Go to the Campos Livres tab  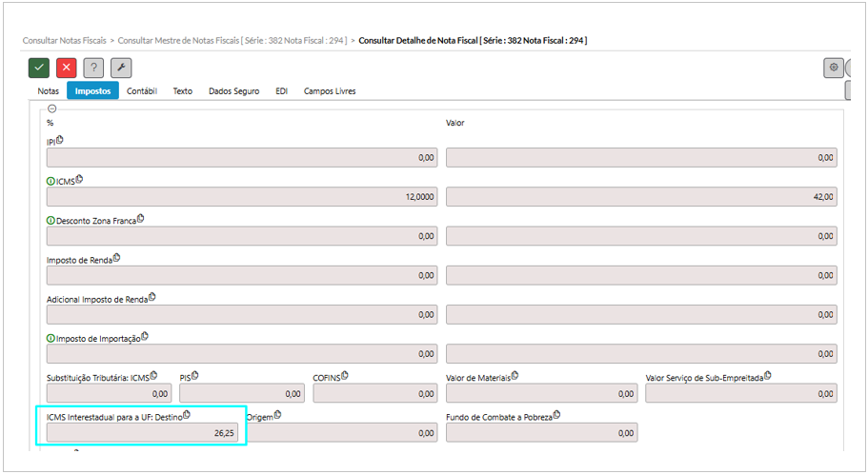pyautogui.click(x=330, y=91)
